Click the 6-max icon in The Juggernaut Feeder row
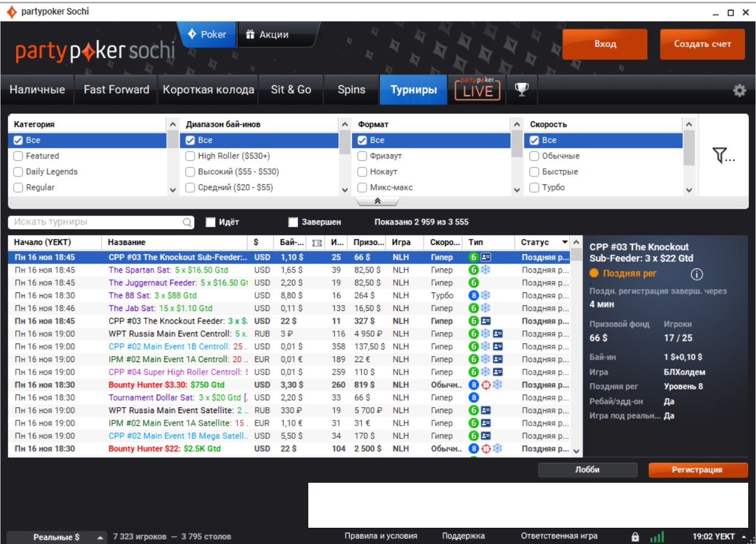The height and width of the screenshot is (544, 756). tap(474, 283)
